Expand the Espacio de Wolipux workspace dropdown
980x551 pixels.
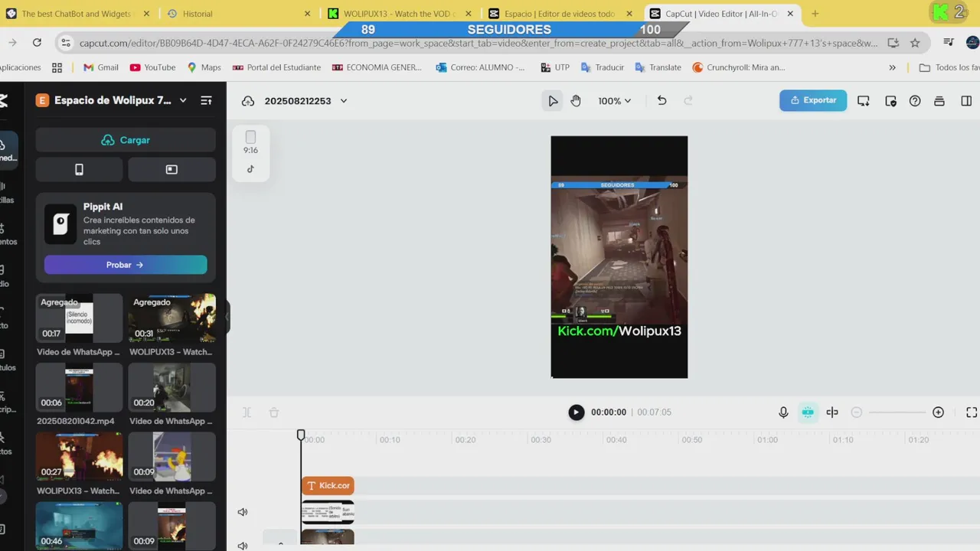point(183,100)
